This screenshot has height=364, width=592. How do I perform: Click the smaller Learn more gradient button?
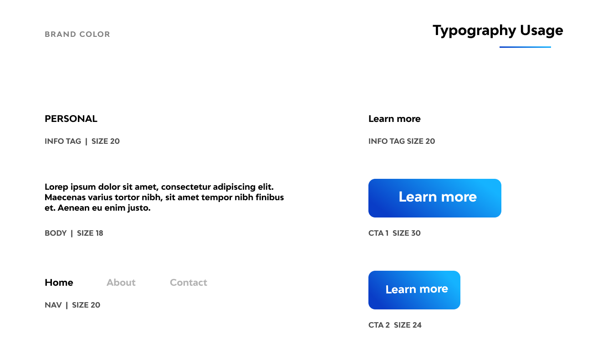414,290
